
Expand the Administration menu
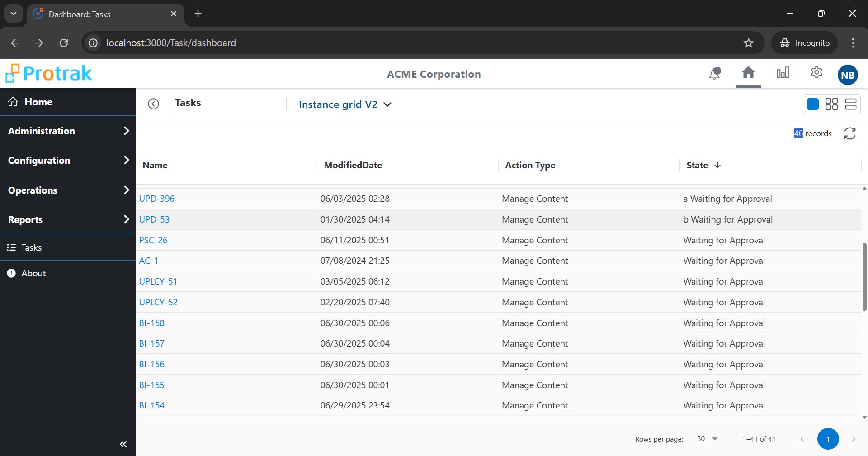point(68,131)
